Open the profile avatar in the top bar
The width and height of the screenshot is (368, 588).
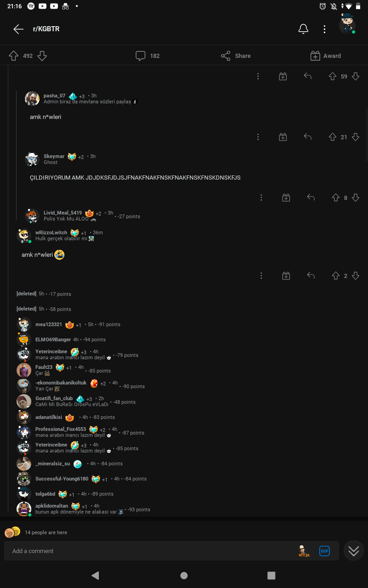coord(347,24)
